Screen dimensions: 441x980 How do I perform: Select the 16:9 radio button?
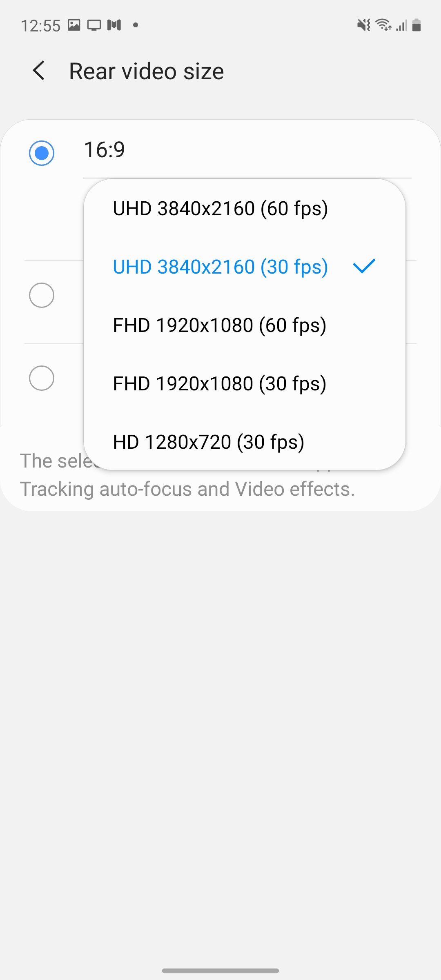42,153
